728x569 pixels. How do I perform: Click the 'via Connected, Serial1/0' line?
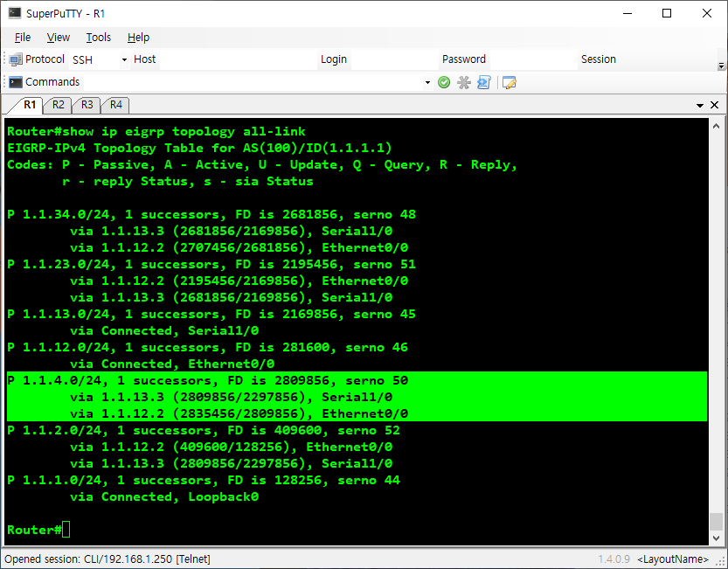(x=164, y=330)
